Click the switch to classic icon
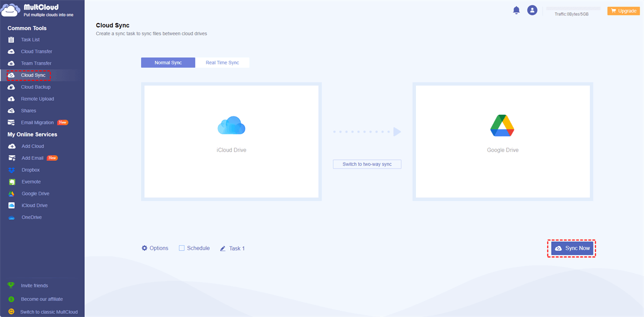644x317 pixels. (x=11, y=312)
